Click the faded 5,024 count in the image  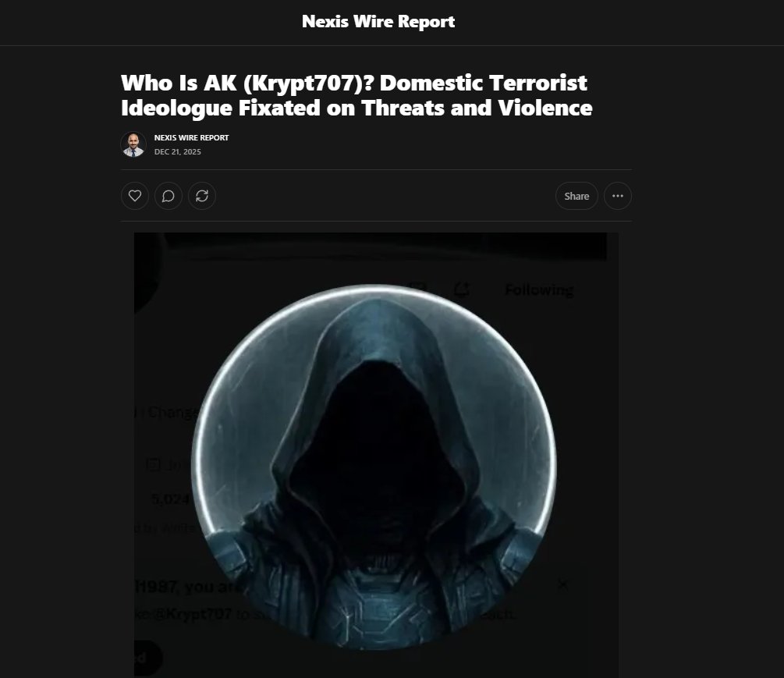(171, 499)
